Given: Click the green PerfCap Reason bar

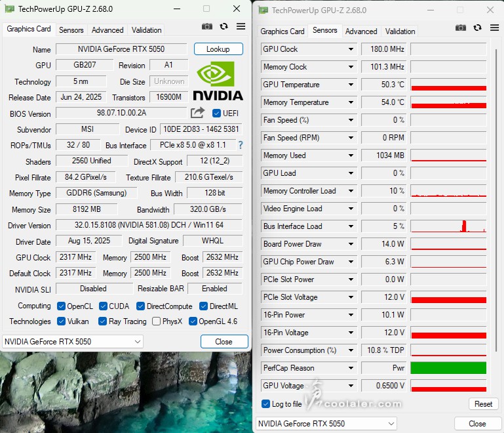Looking at the screenshot, I should (x=448, y=368).
